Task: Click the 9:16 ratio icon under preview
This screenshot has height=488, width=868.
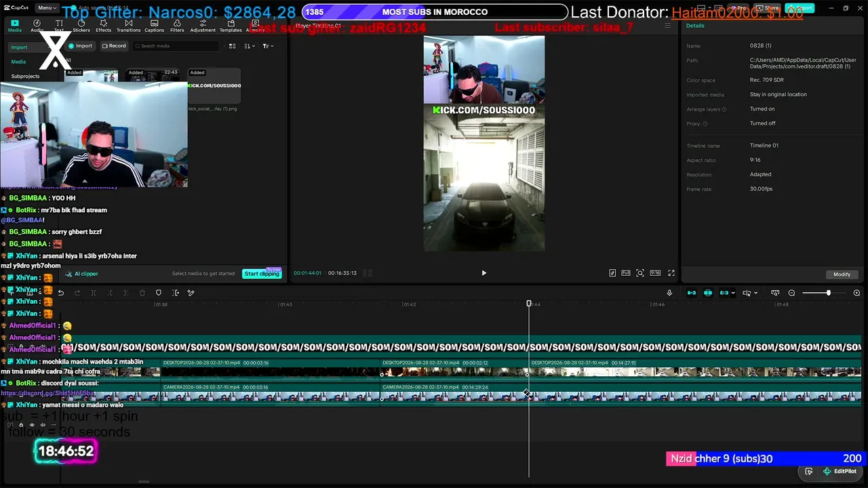Action: point(655,273)
